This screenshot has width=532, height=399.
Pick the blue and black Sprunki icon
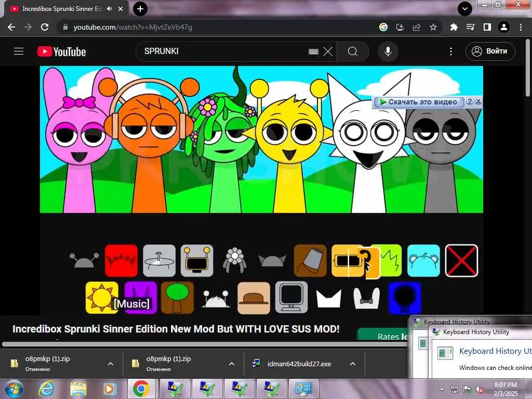(405, 298)
